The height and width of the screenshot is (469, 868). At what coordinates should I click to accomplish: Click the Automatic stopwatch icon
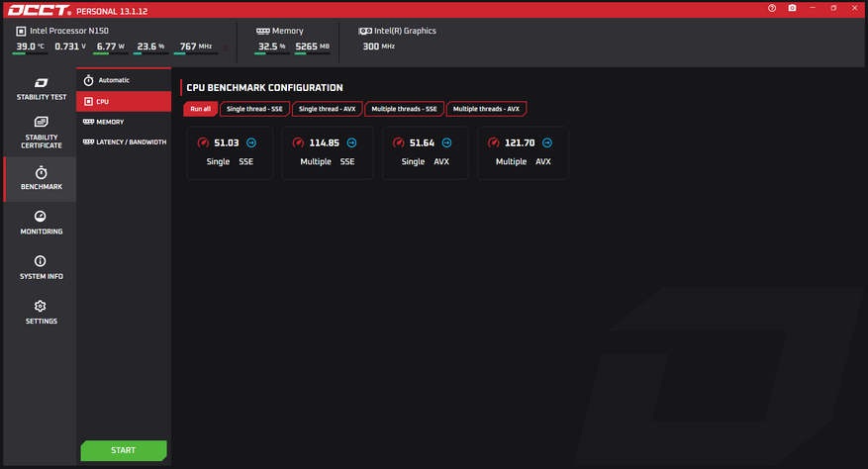pos(88,80)
